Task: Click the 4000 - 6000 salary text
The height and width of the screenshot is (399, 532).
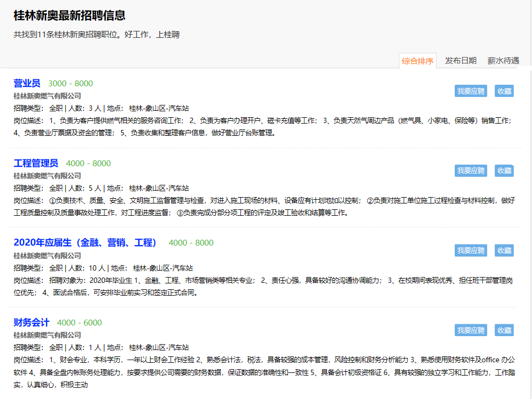Action: pos(79,322)
